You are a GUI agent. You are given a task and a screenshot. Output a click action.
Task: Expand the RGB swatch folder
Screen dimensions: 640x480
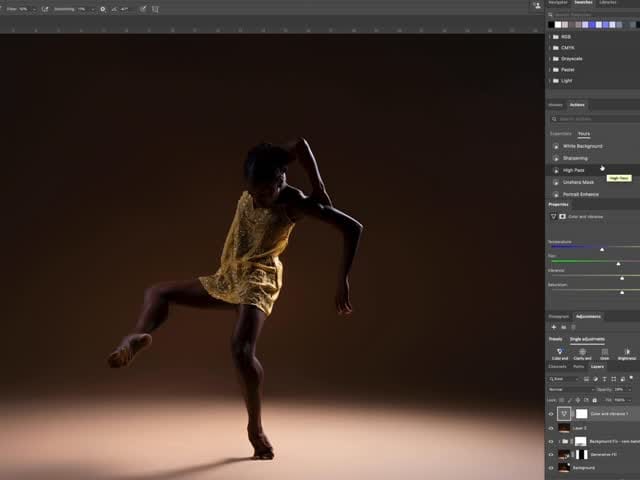550,37
